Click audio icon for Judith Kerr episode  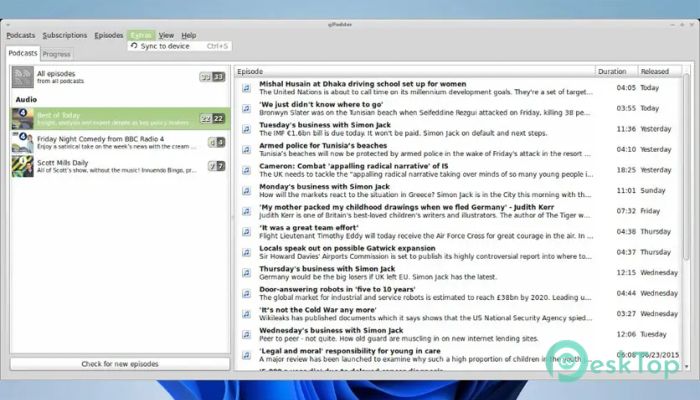coord(246,211)
